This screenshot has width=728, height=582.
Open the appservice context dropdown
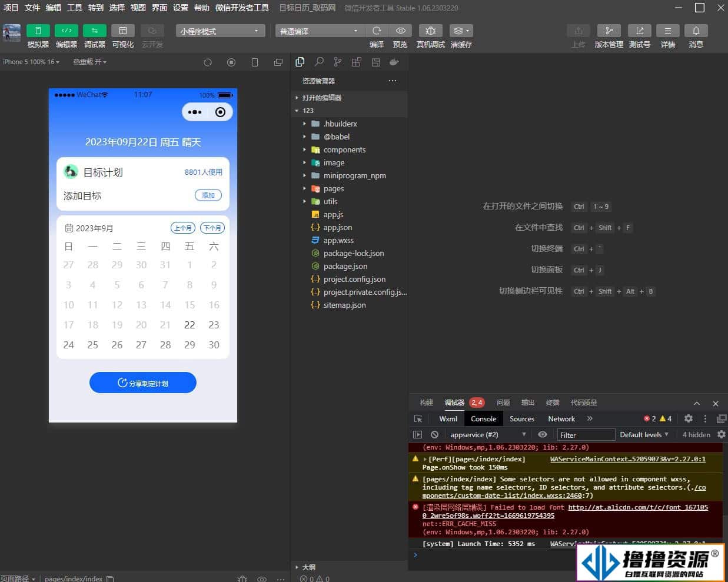pos(488,435)
